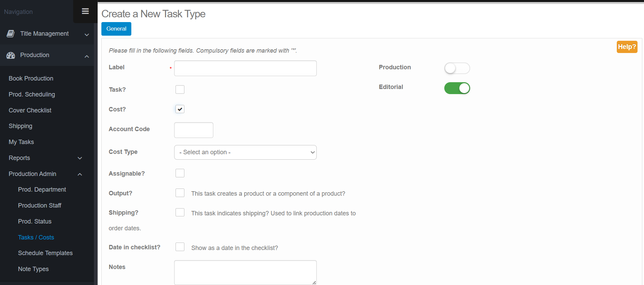This screenshot has height=285, width=644.
Task: Toggle the Production switch on
Action: pyautogui.click(x=457, y=68)
